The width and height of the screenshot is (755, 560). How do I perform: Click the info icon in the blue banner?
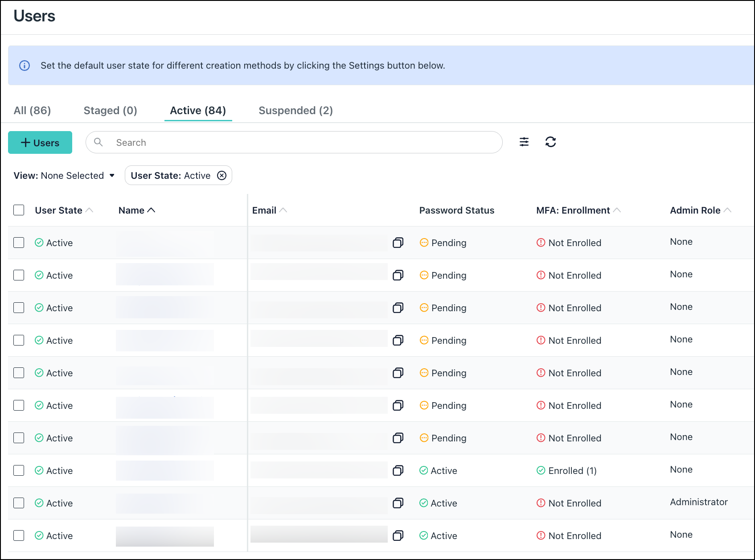click(25, 65)
